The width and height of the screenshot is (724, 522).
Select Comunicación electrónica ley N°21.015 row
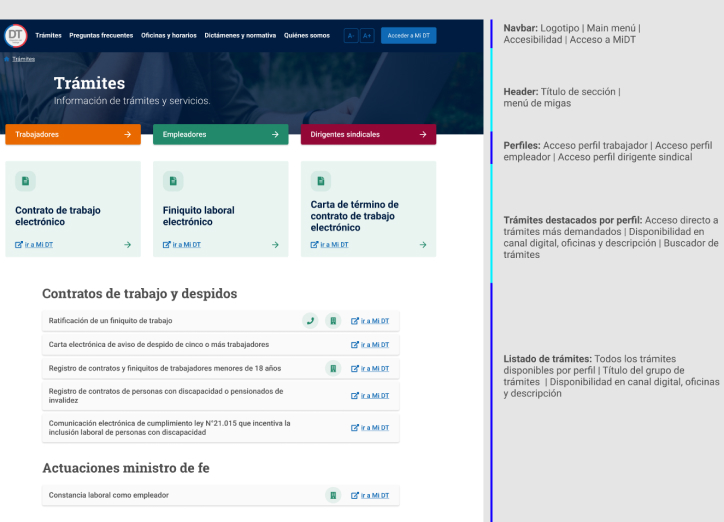(x=221, y=428)
